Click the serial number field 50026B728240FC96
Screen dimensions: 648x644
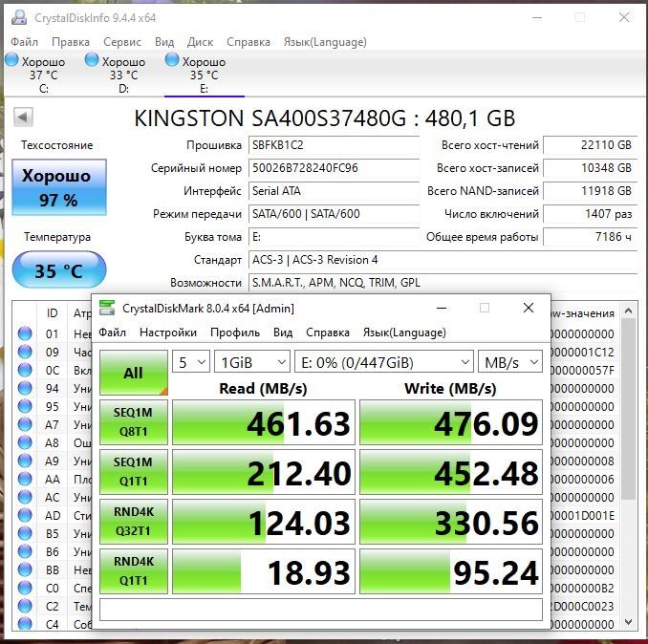point(334,168)
